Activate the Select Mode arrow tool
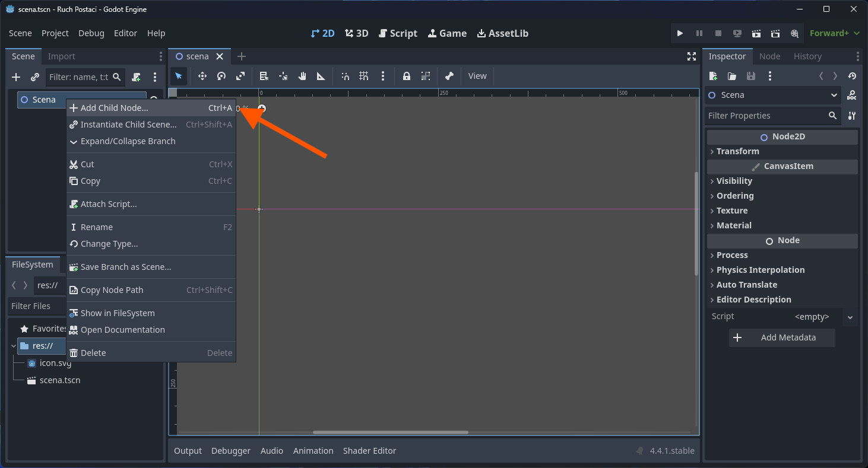This screenshot has width=868, height=468. tap(179, 76)
